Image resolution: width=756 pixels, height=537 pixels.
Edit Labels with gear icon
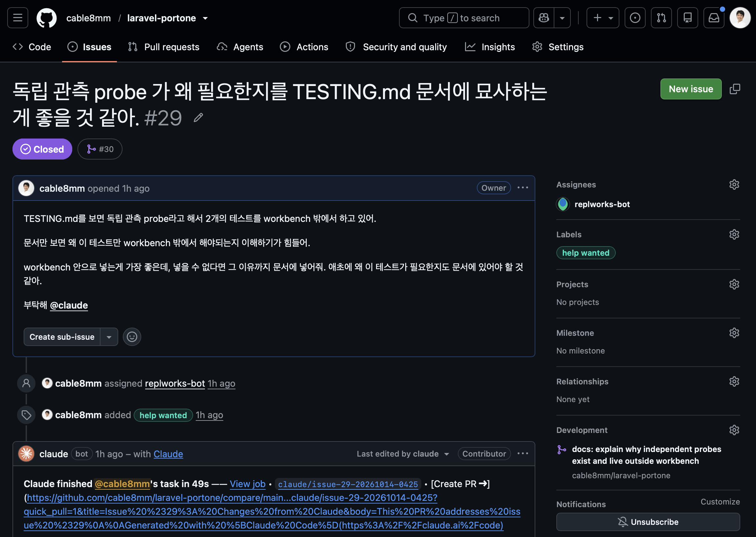tap(734, 234)
